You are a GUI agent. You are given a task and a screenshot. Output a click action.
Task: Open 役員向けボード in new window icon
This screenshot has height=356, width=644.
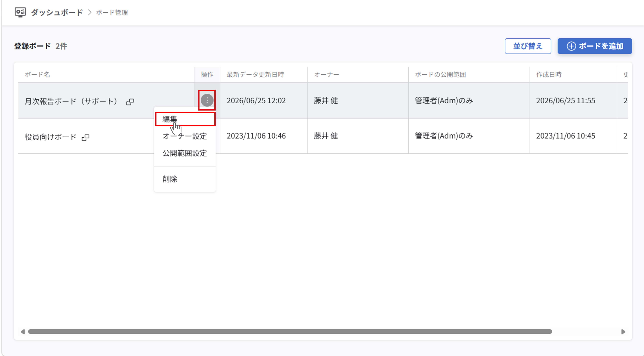85,137
